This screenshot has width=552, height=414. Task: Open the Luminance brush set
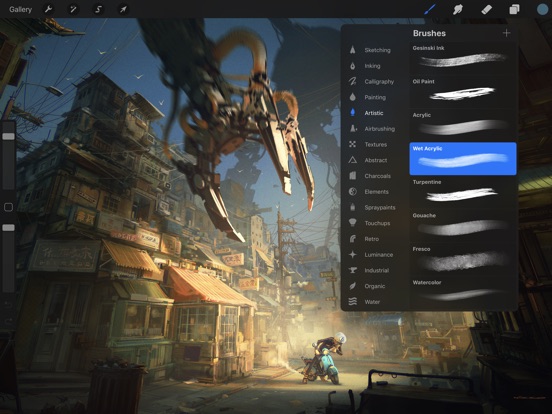pyautogui.click(x=372, y=255)
